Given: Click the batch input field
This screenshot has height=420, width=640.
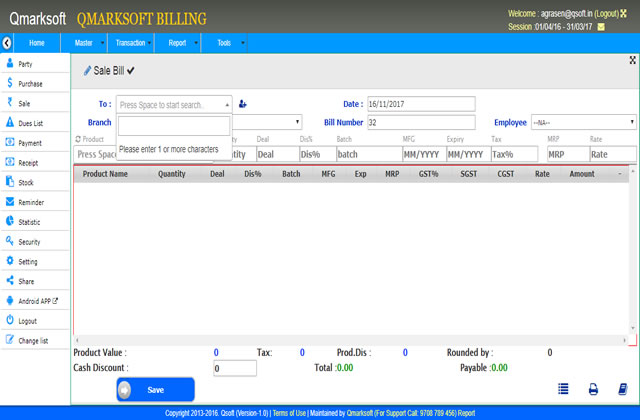Looking at the screenshot, I should pos(369,154).
